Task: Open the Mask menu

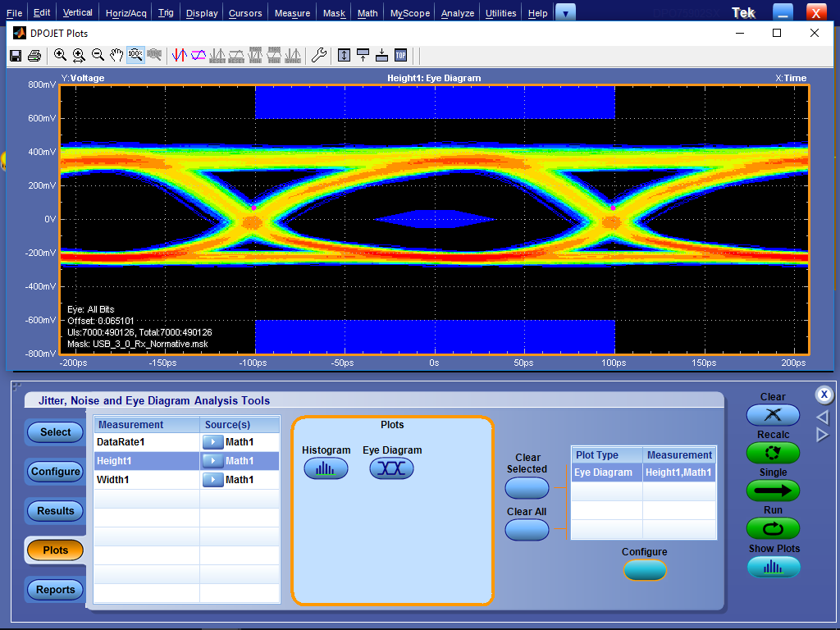Action: pyautogui.click(x=335, y=13)
